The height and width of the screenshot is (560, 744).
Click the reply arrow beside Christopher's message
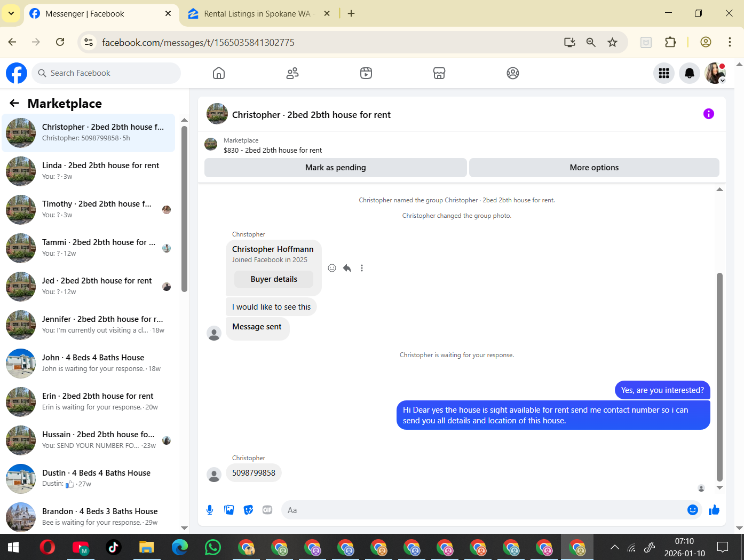347,268
